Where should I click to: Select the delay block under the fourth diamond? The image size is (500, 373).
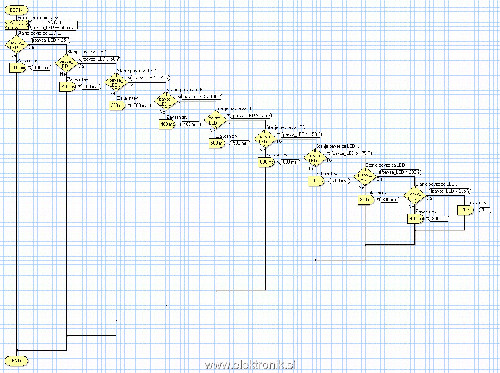tap(167, 124)
